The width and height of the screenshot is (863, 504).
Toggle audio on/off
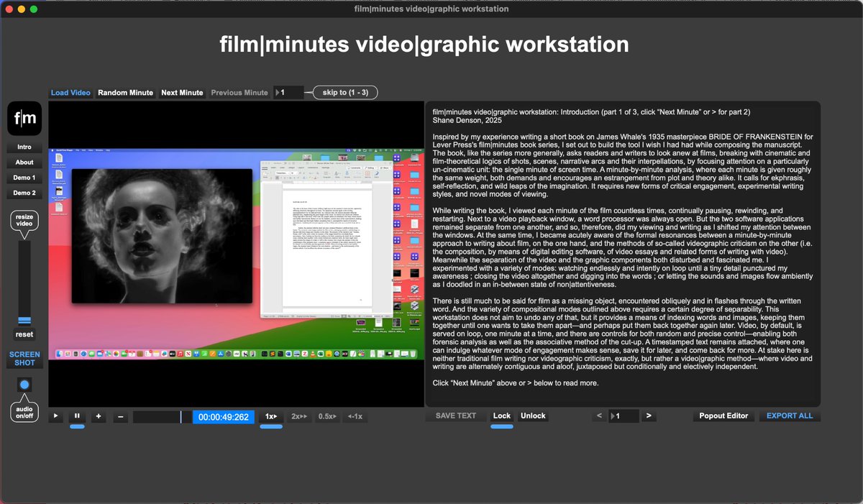click(x=24, y=385)
